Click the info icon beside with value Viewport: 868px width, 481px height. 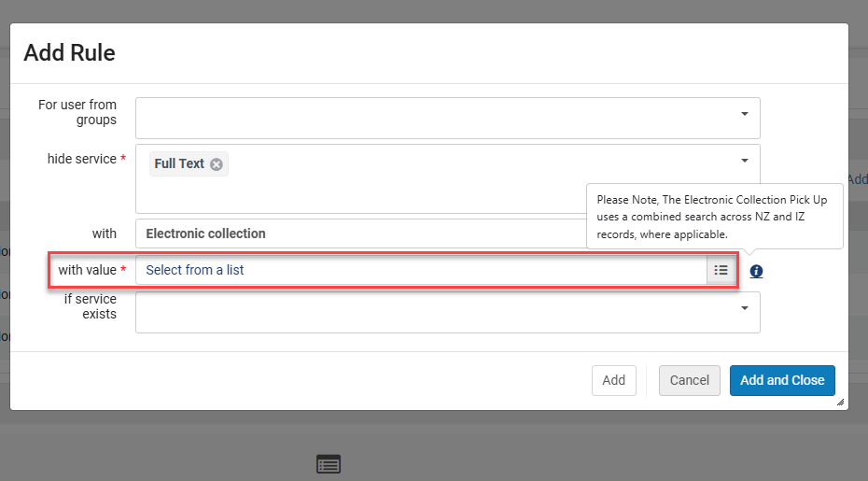pyautogui.click(x=756, y=271)
